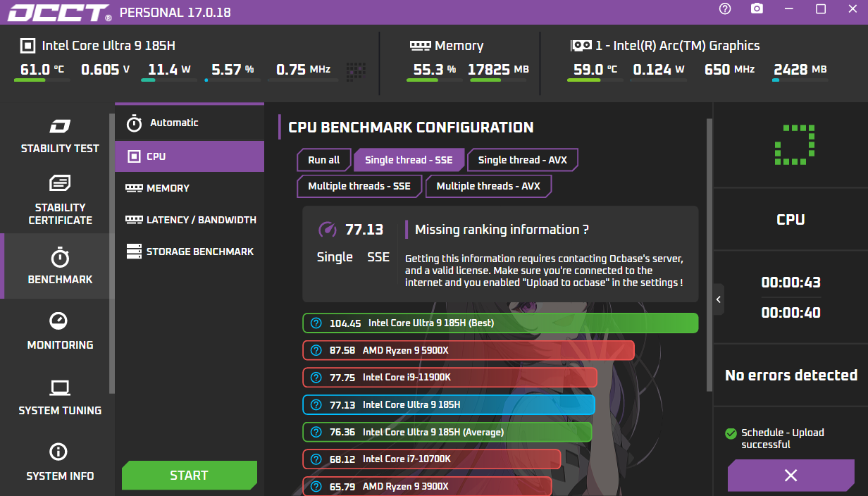Open the System Info section

tap(60, 463)
